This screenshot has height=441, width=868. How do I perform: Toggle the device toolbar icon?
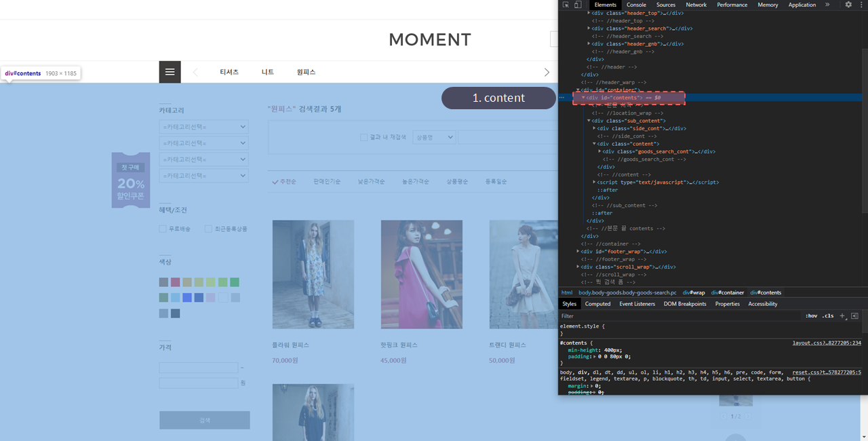coord(578,5)
